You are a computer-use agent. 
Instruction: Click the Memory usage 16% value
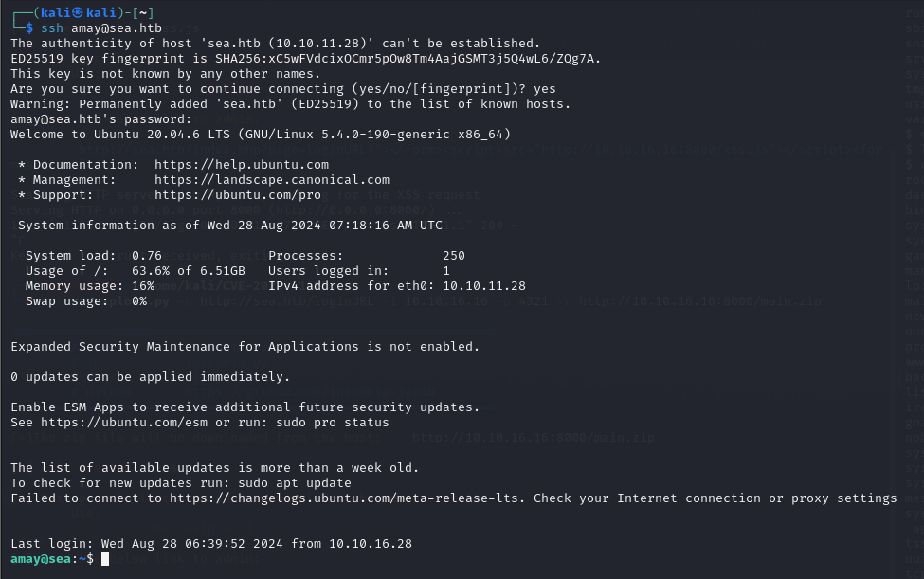pyautogui.click(x=143, y=285)
